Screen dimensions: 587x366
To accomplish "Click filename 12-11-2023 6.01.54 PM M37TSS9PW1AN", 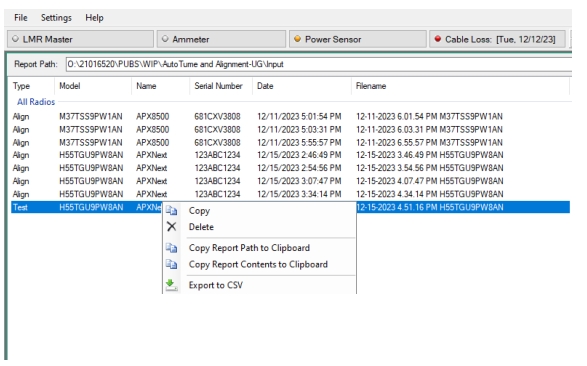I will pyautogui.click(x=429, y=116).
